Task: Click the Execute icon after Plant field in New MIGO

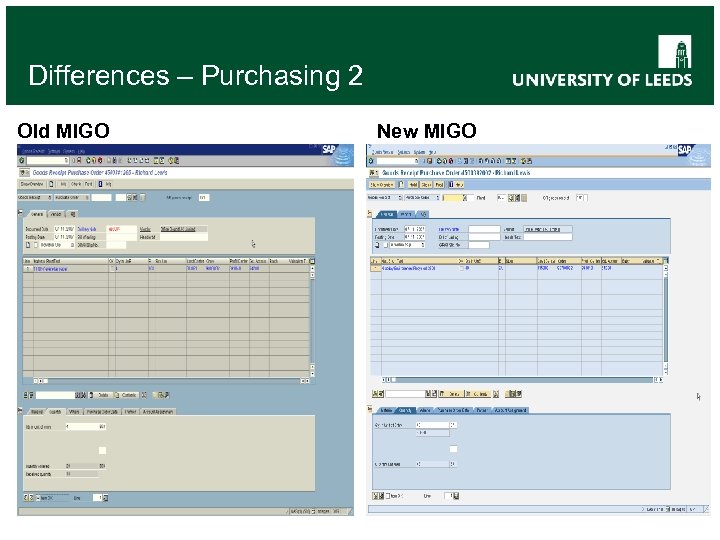Action: (512, 198)
